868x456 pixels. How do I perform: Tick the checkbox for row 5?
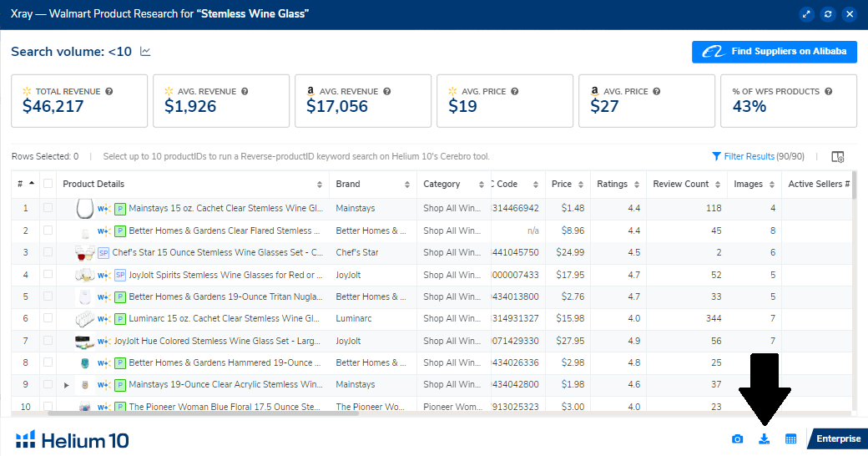[48, 296]
